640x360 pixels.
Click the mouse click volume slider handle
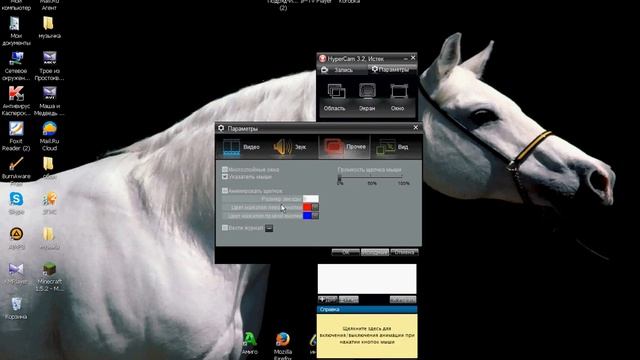tap(339, 178)
